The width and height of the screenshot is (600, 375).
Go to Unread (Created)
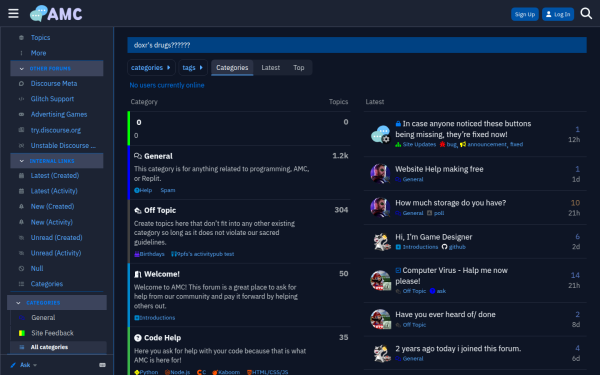pyautogui.click(x=57, y=238)
